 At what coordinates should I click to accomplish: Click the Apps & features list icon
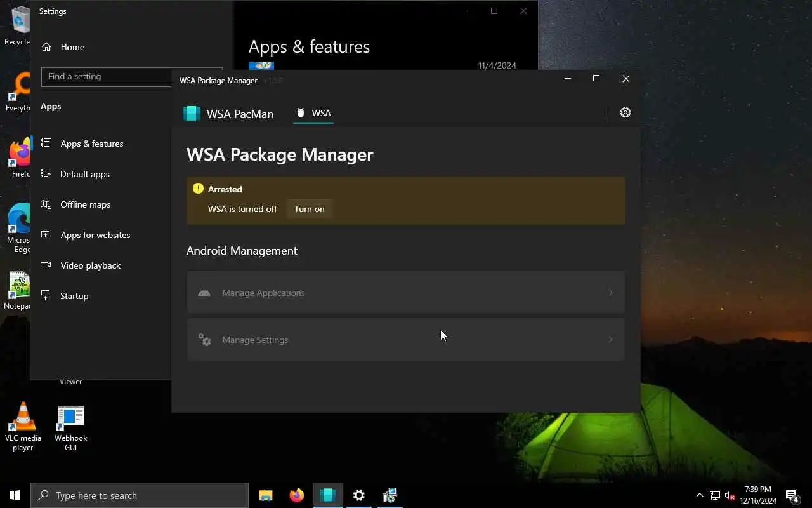46,143
